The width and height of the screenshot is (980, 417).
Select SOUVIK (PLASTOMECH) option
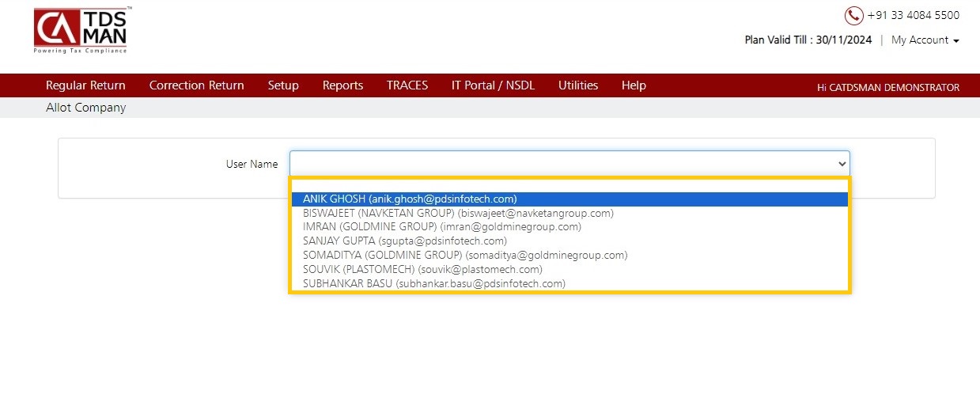click(x=569, y=269)
